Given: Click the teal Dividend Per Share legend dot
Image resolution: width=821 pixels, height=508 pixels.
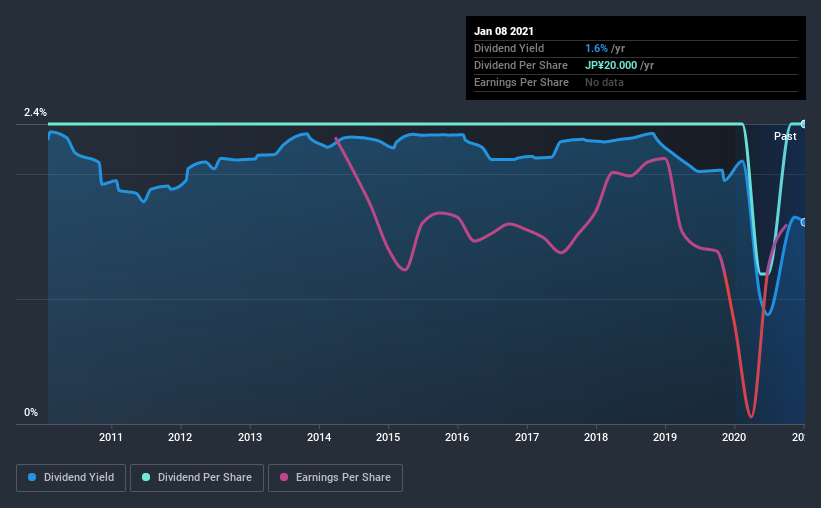Looking at the screenshot, I should [146, 477].
